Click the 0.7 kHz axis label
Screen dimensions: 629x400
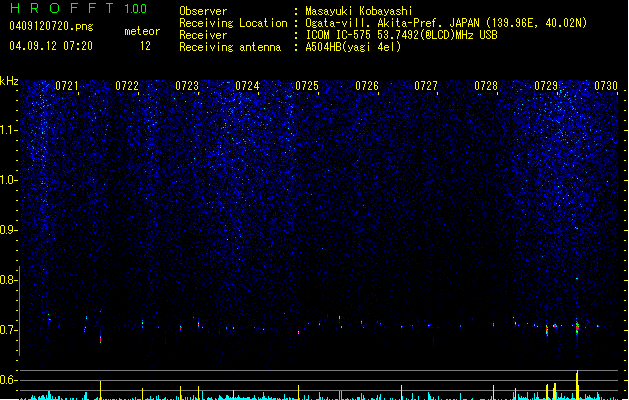click(x=9, y=330)
